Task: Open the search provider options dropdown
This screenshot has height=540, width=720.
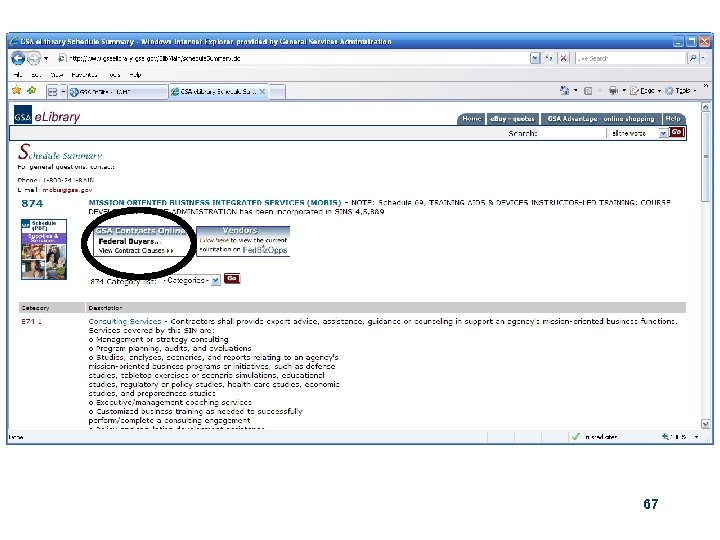Action: pyautogui.click(x=703, y=58)
